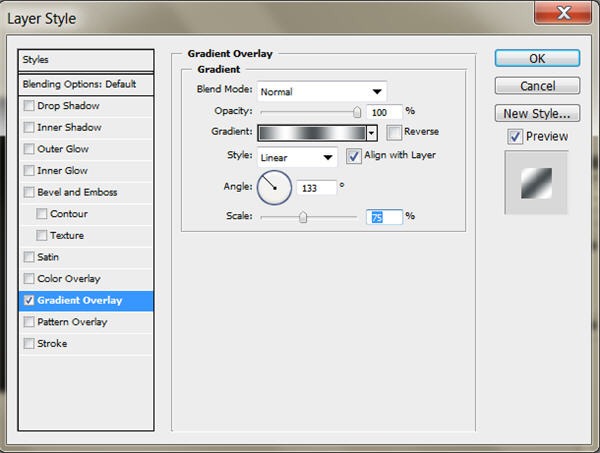Disable Align with Layer checkbox

pyautogui.click(x=354, y=156)
